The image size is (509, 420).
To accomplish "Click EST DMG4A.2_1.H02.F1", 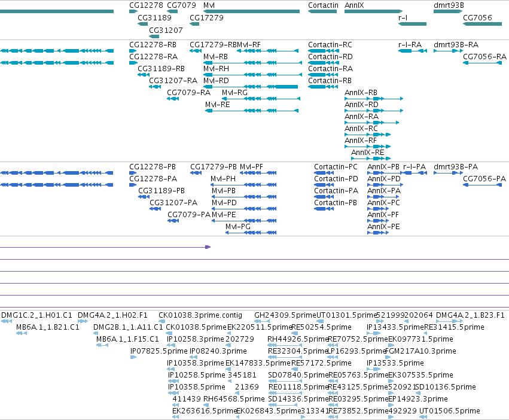I will click(x=83, y=321).
